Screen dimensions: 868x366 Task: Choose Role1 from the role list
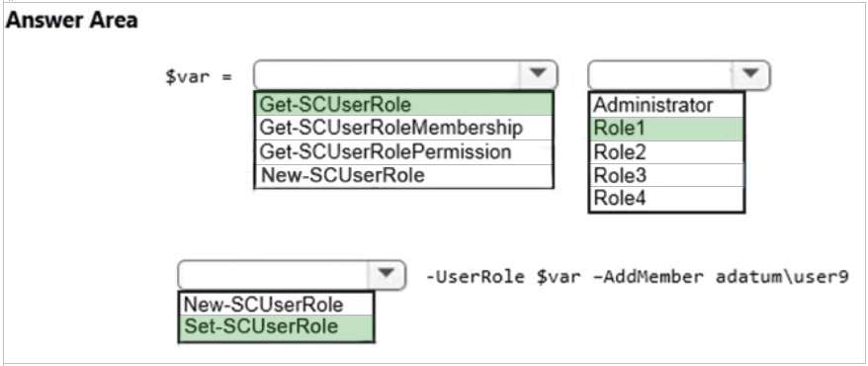pos(666,129)
